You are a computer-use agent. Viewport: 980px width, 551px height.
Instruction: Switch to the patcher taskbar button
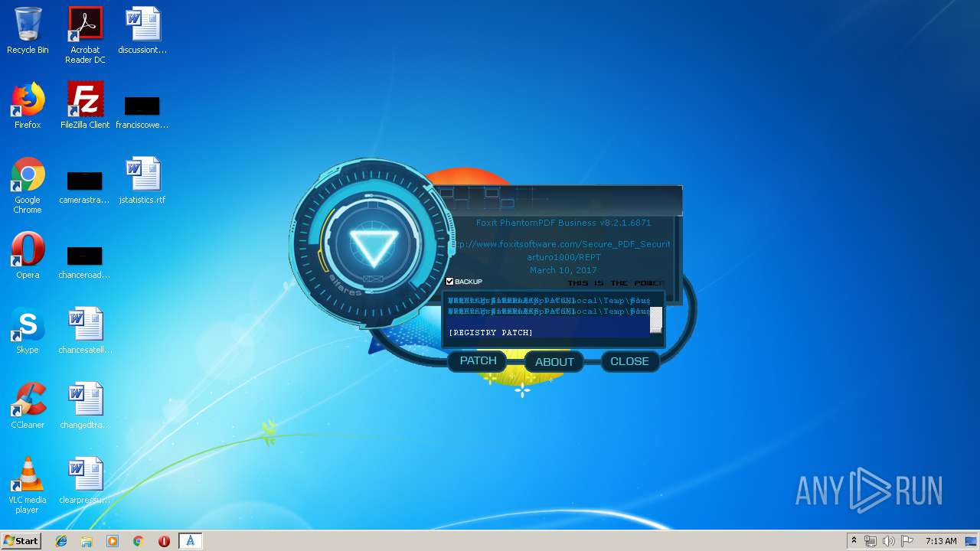pyautogui.click(x=190, y=541)
